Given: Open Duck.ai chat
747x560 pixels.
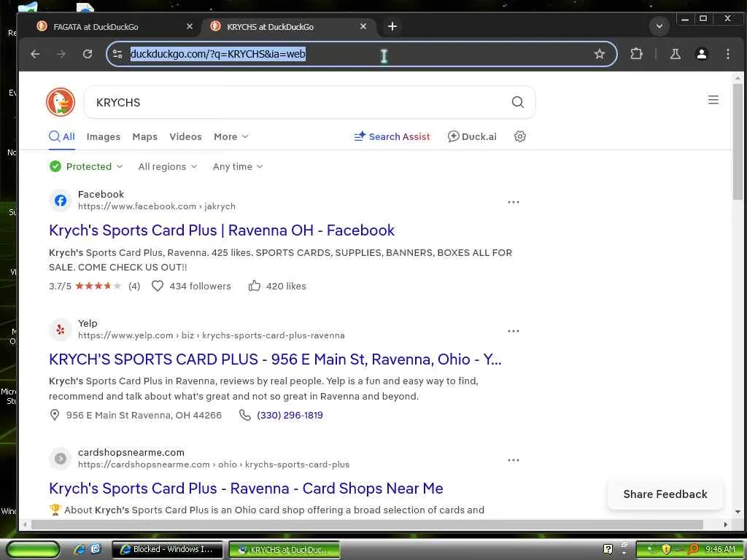Looking at the screenshot, I should click(x=472, y=136).
